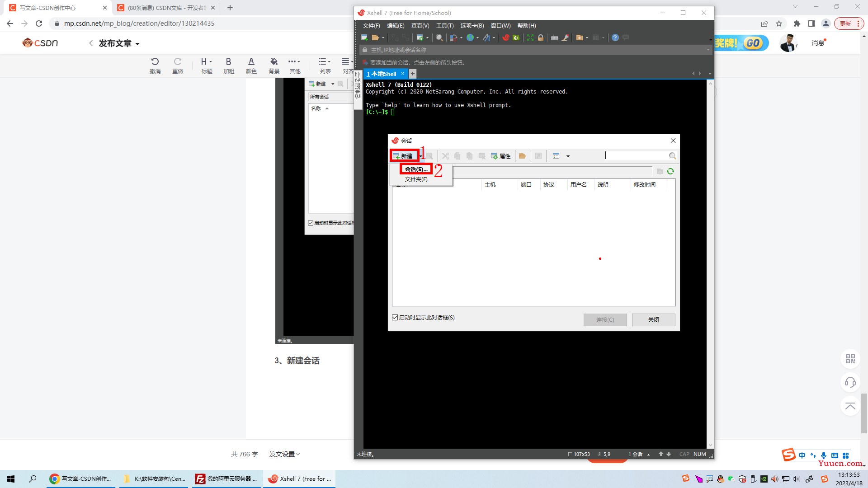Viewport: 868px width, 488px height.
Task: Click the green Xftp icon in Xshell toolbar
Action: click(x=516, y=38)
